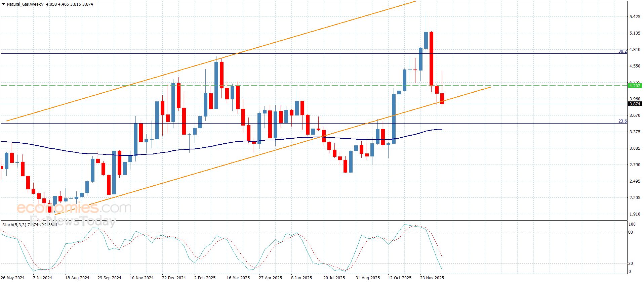This screenshot has height=282, width=644.
Task: Click the 26 May 2024 date marker
Action: coord(12,278)
